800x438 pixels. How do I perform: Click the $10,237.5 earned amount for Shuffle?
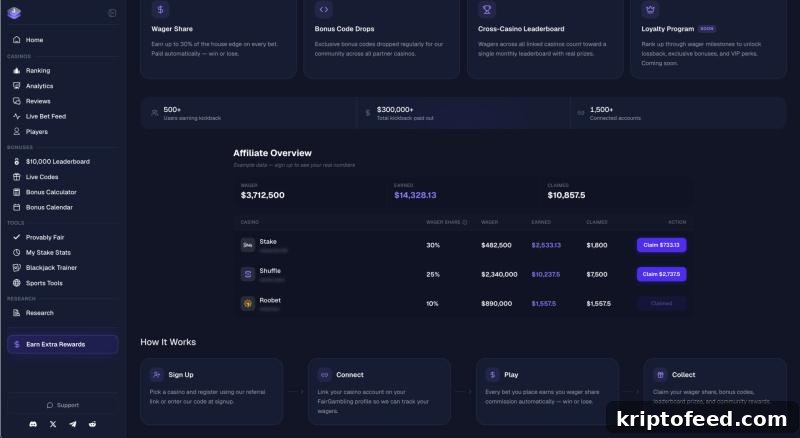click(x=545, y=274)
